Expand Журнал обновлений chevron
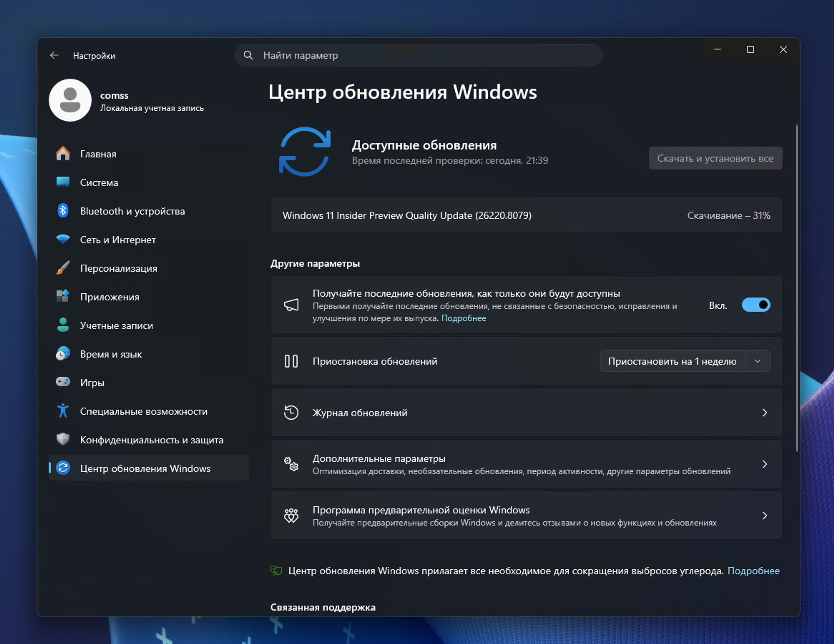 pyautogui.click(x=765, y=413)
